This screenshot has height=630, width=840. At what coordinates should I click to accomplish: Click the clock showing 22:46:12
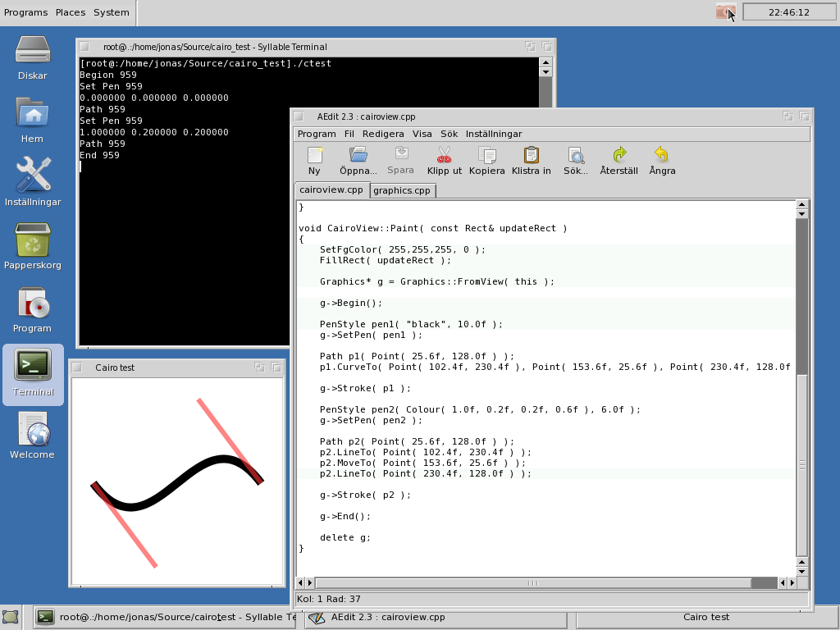point(789,11)
